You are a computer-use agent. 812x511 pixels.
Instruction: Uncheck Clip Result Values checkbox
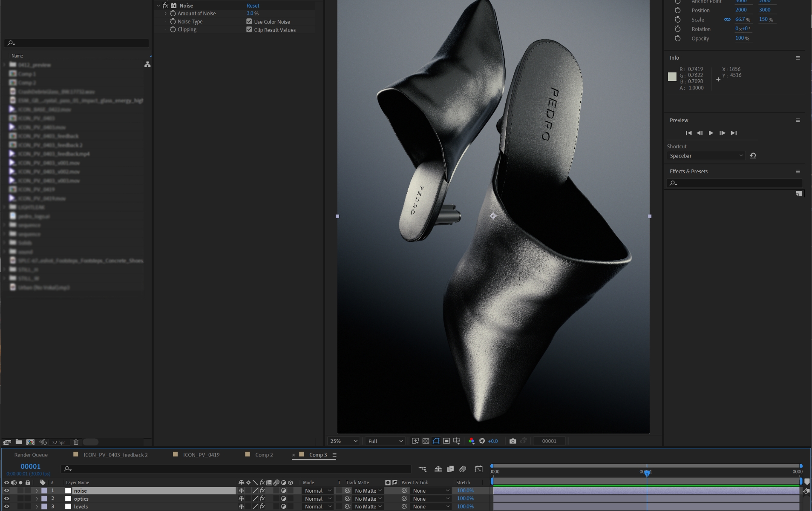point(249,30)
